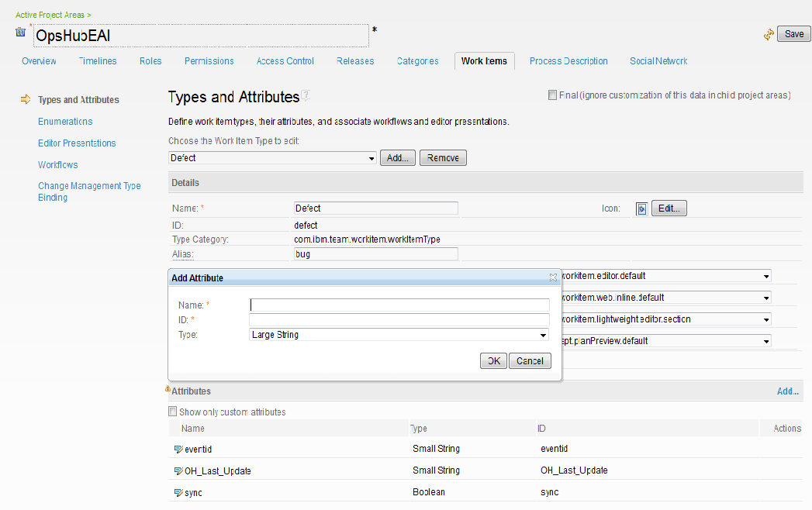Open Enumerations in the left sidebar

point(65,122)
